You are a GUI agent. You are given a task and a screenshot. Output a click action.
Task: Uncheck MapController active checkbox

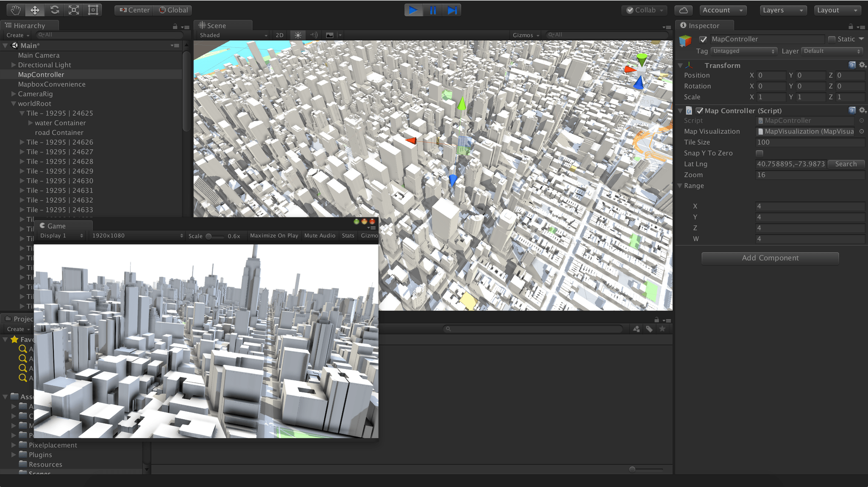pyautogui.click(x=703, y=39)
